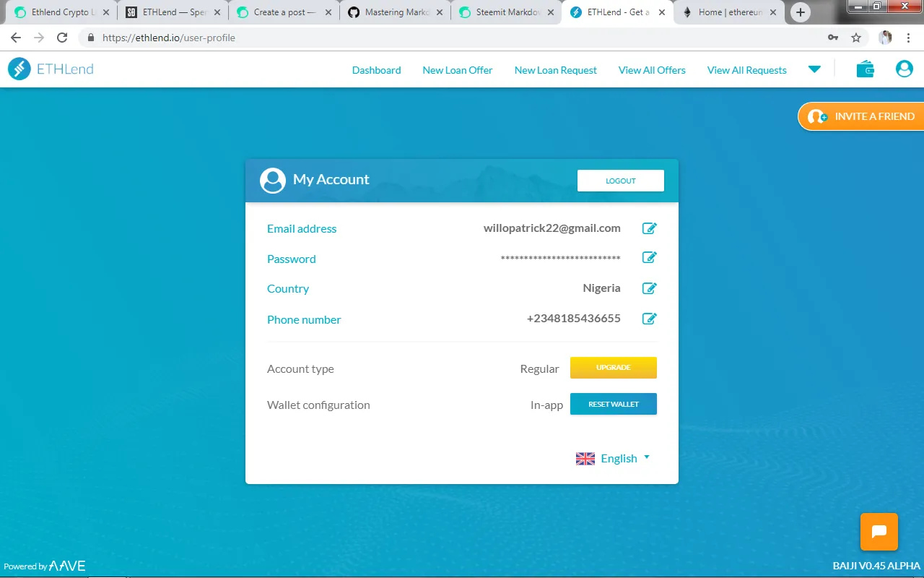Open New Loan Request page
Screen dimensions: 924x578
click(555, 70)
